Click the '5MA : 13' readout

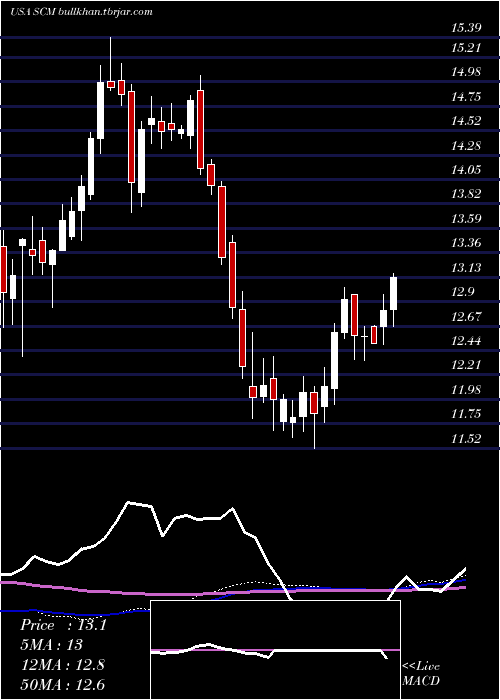coord(52,645)
